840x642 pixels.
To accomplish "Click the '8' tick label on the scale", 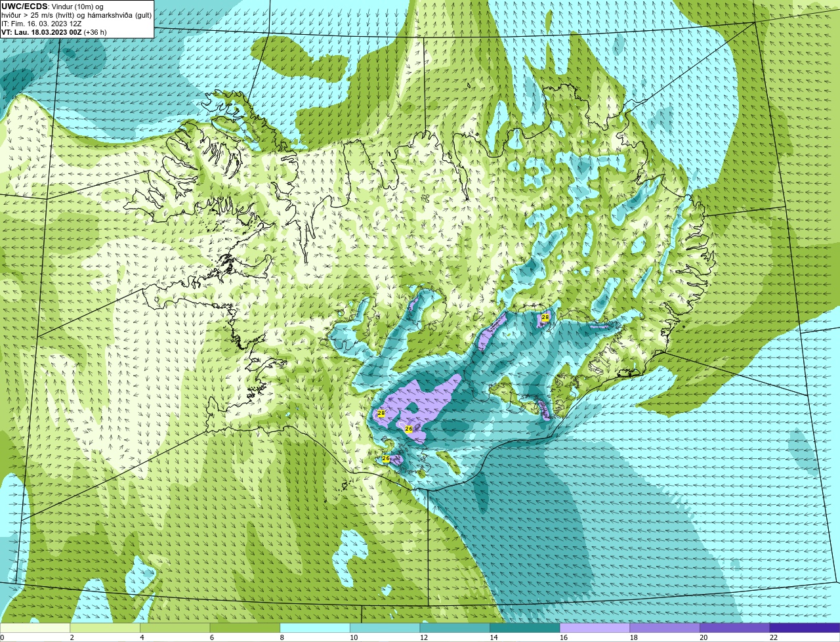I will (282, 637).
